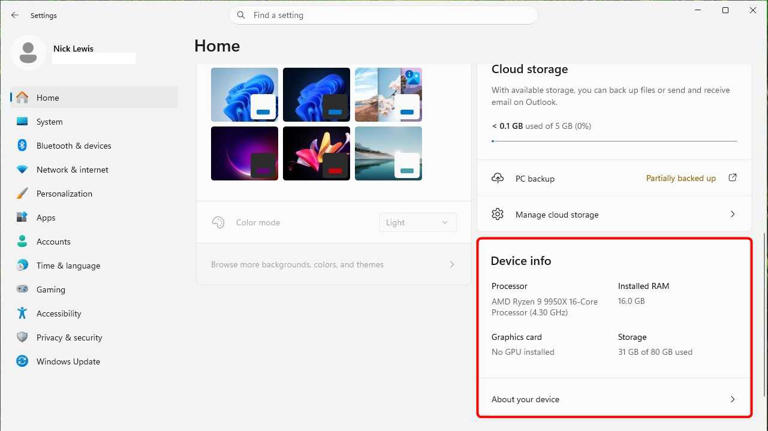Open the Color mode Light dropdown
768x431 pixels.
(x=418, y=222)
